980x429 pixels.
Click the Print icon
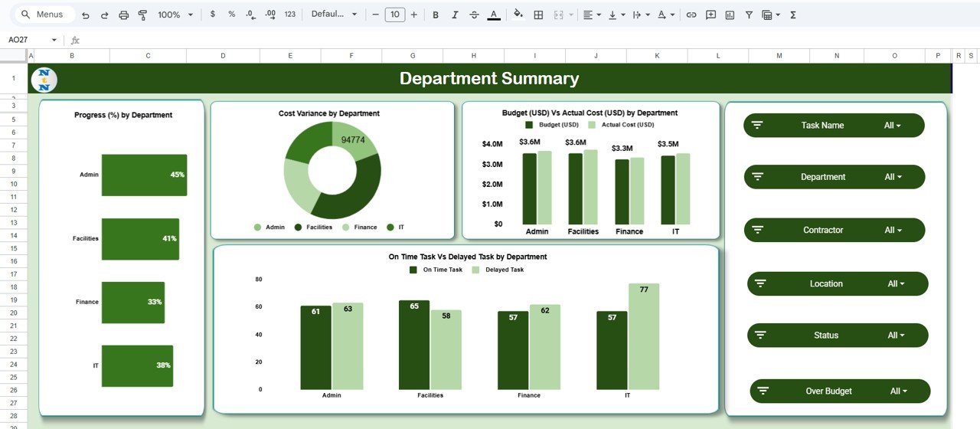(123, 15)
